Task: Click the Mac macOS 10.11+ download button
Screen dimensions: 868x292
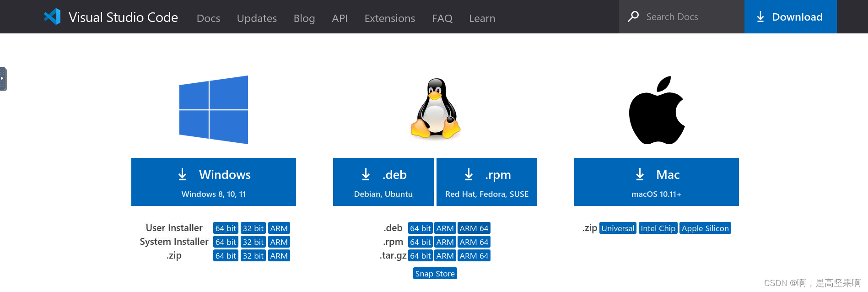Action: point(657,182)
